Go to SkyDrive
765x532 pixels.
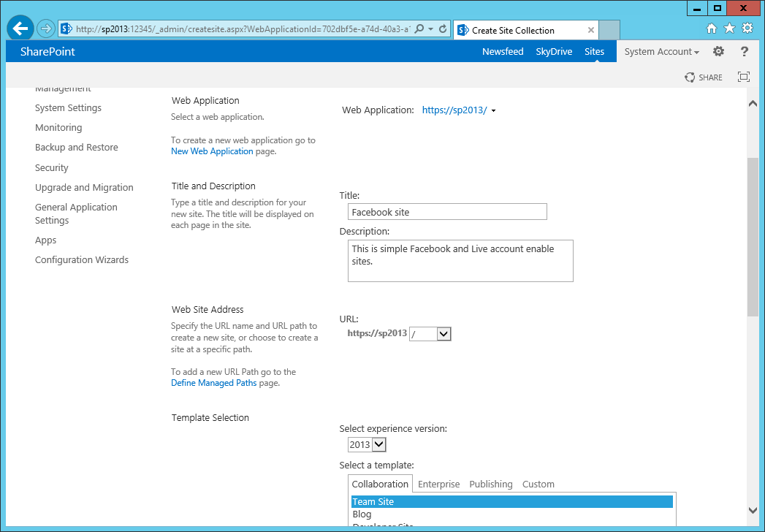coord(554,51)
